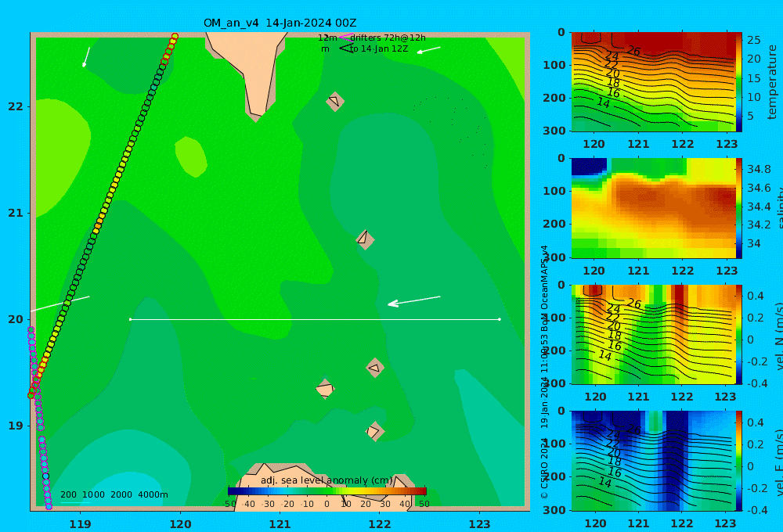Click the 10 tick on temperature colorbar

(754, 97)
